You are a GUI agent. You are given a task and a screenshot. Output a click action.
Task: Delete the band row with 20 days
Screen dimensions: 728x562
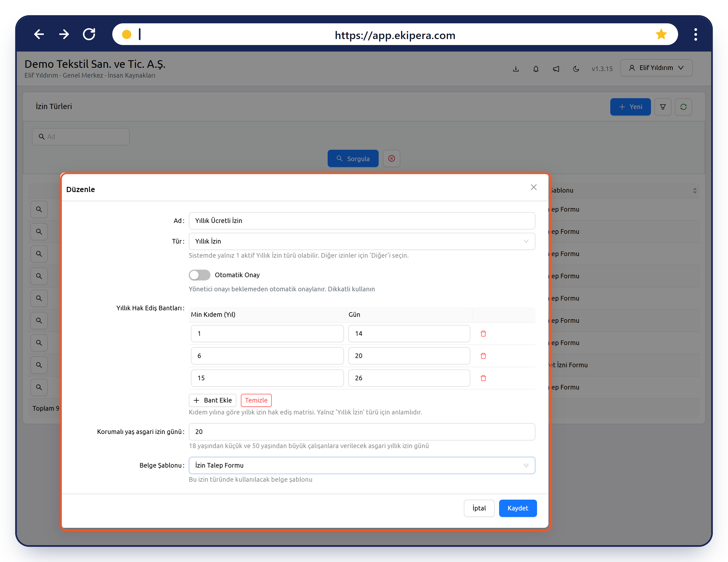click(x=483, y=356)
